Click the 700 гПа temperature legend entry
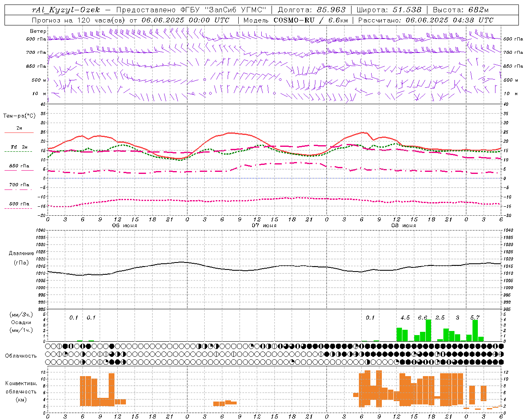Viewport: 525px width, 420px height. pyautogui.click(x=19, y=185)
